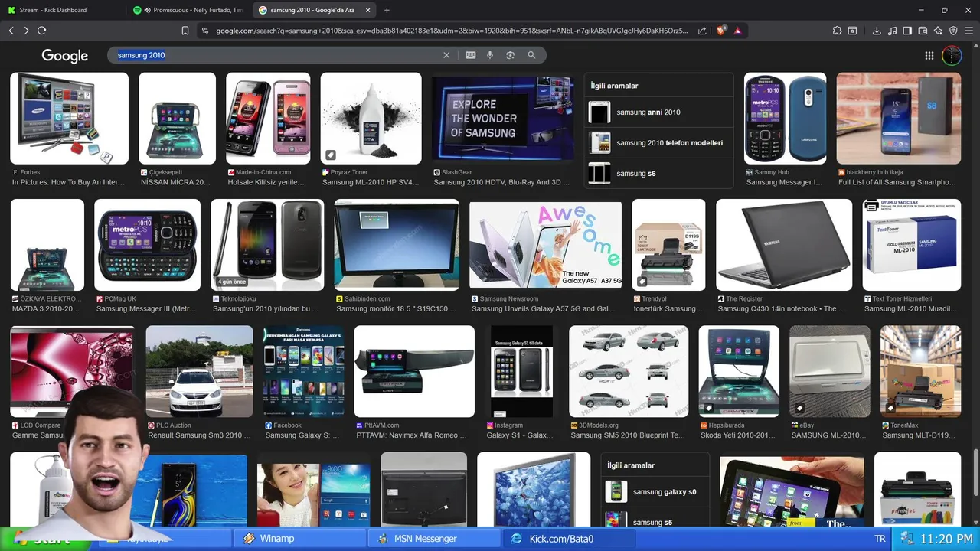Open Winamp from the taskbar
The width and height of the screenshot is (980, 551).
pos(298,539)
